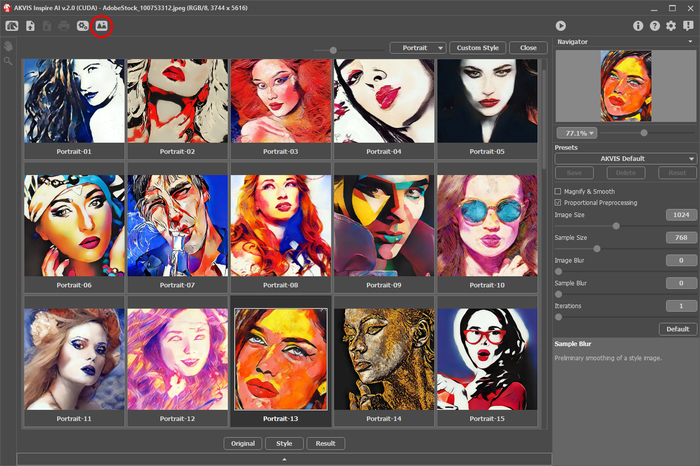Switch to the Original tab
Viewport: 700px width, 466px height.
(242, 443)
